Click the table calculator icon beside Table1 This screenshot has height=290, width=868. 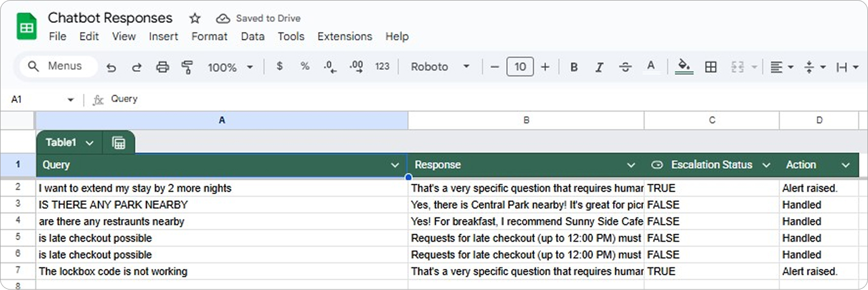click(x=118, y=143)
